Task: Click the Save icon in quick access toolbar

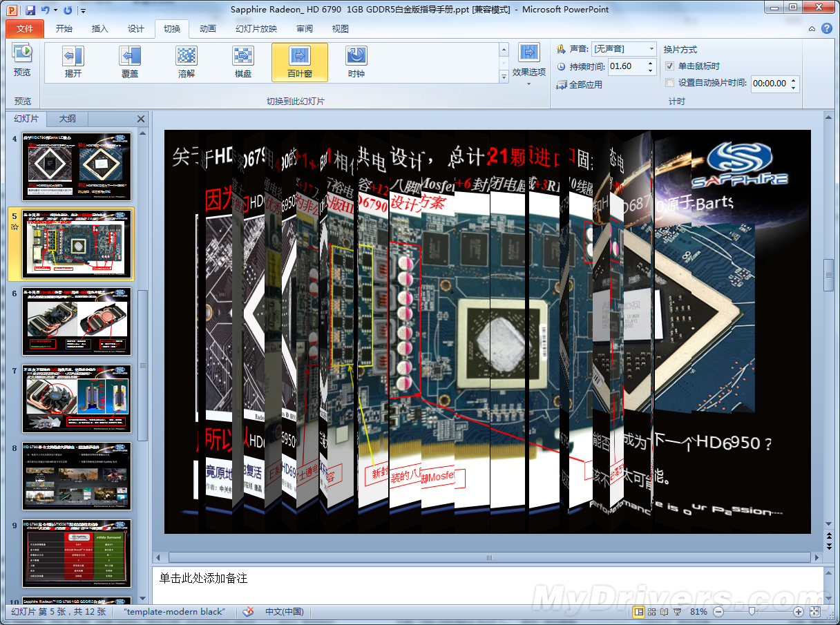Action: coord(30,10)
